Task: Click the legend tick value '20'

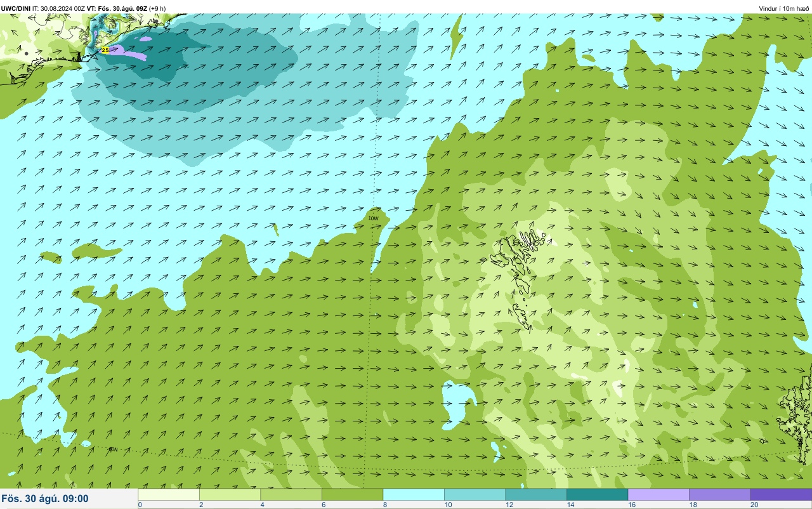Action: tap(753, 505)
